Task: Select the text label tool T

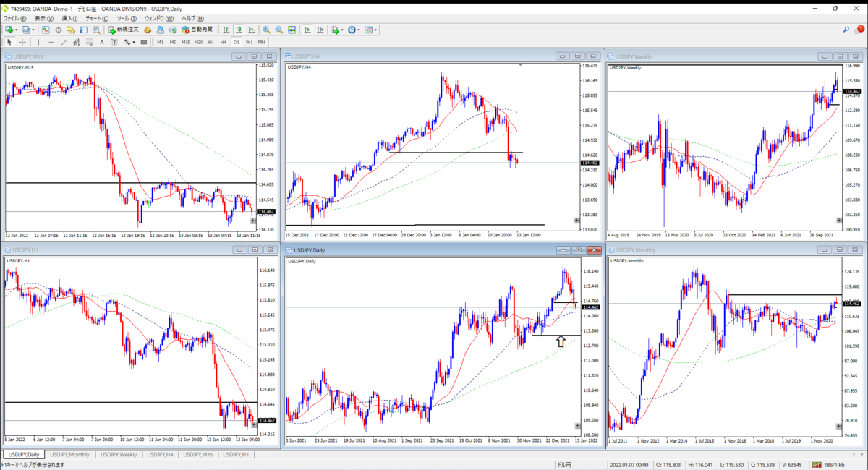Action: click(x=114, y=42)
